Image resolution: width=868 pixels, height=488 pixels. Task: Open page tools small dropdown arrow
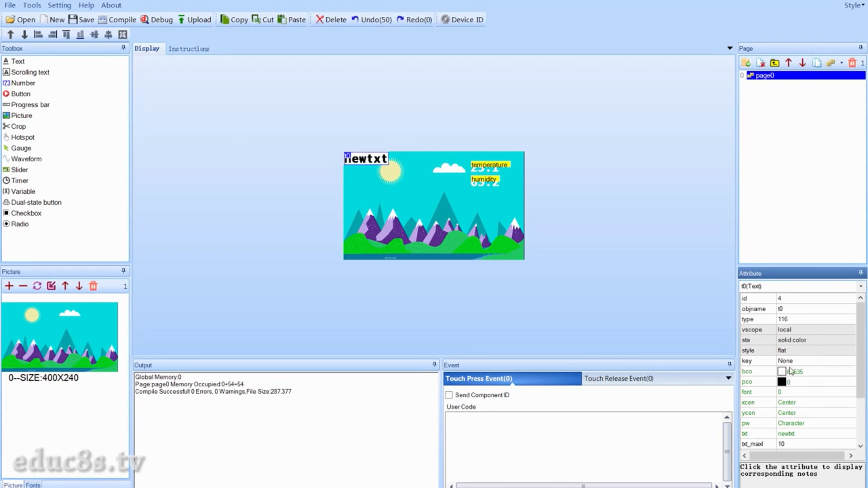click(x=841, y=63)
